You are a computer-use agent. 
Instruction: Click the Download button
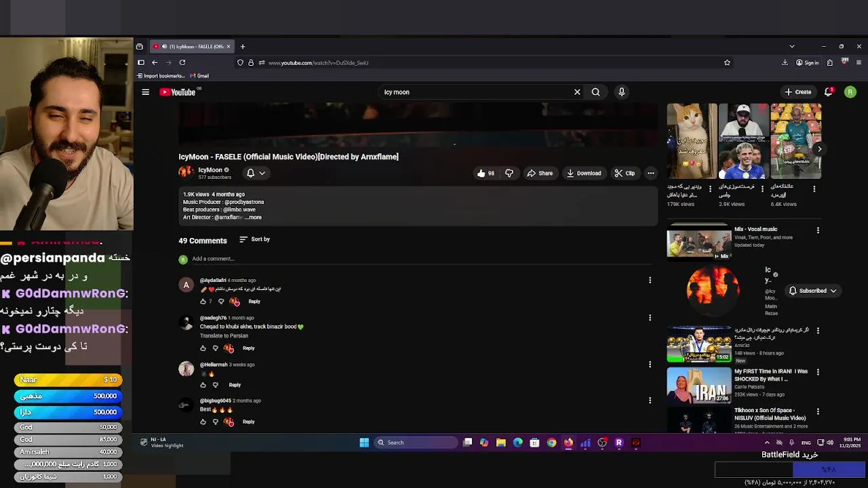584,173
